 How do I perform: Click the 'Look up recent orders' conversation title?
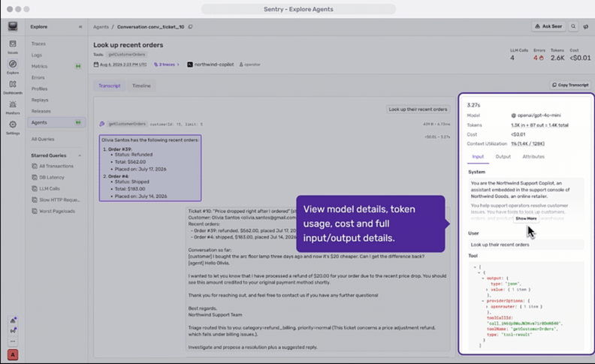click(x=128, y=45)
